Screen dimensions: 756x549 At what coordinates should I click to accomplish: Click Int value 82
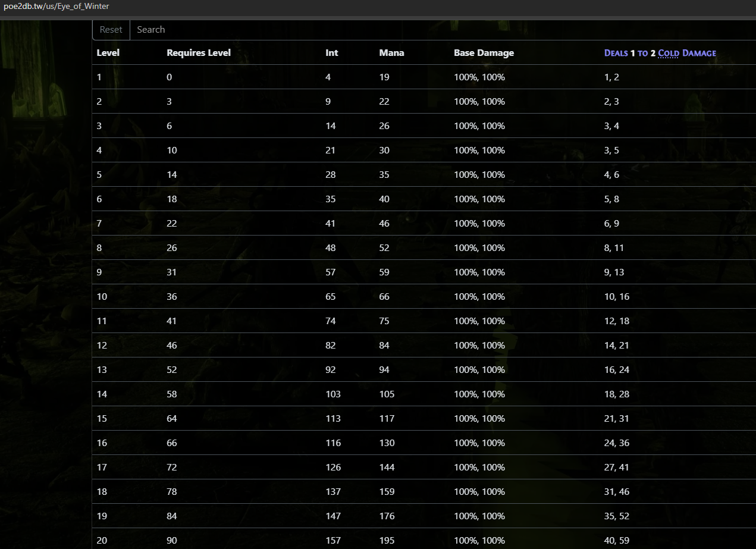pos(331,346)
